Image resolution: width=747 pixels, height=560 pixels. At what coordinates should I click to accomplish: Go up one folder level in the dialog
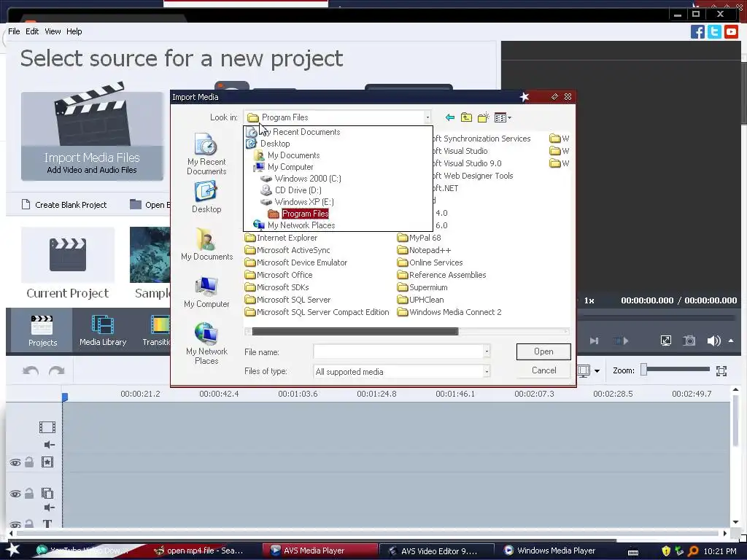(466, 117)
